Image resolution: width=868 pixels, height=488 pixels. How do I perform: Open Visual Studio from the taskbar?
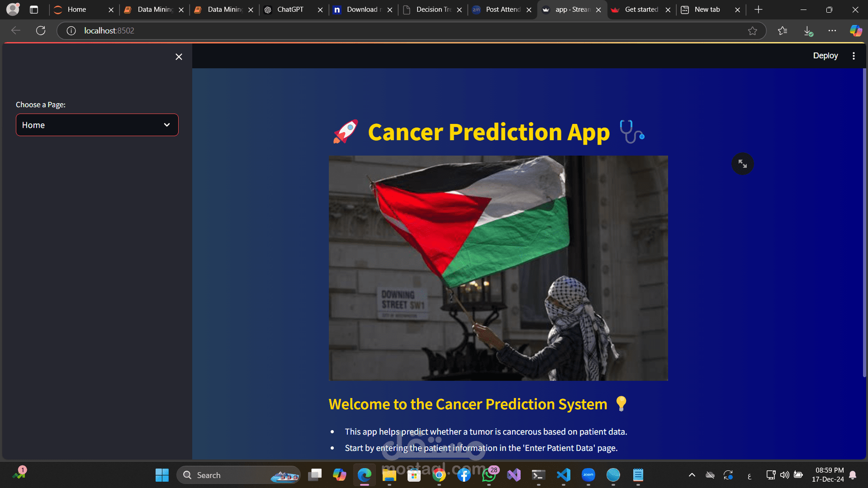[x=514, y=475]
